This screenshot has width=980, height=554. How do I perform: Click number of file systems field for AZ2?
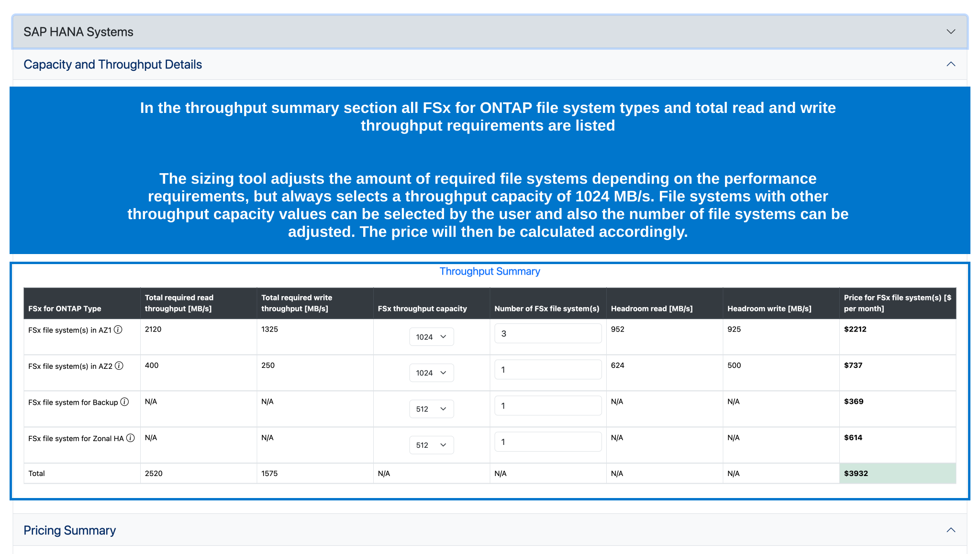[548, 369]
